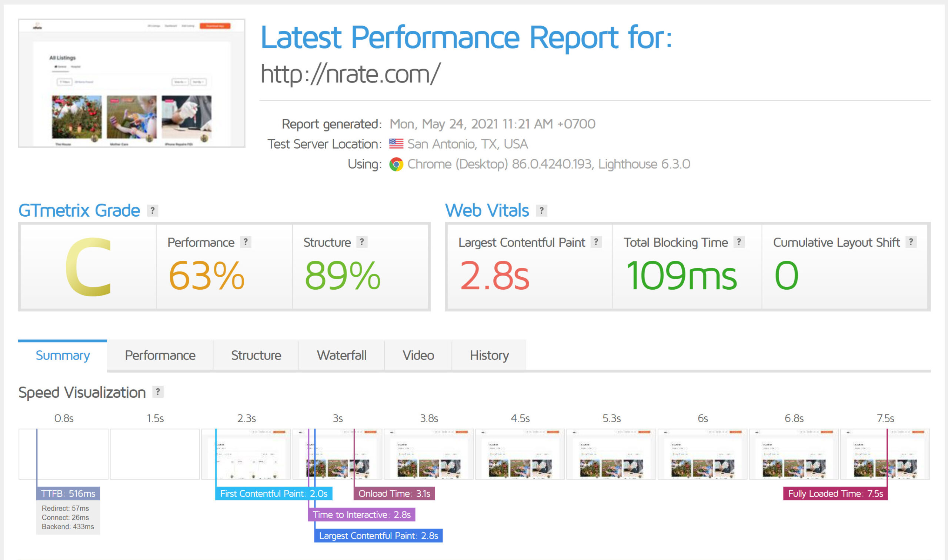
Task: Click the C grade letter
Action: 89,267
